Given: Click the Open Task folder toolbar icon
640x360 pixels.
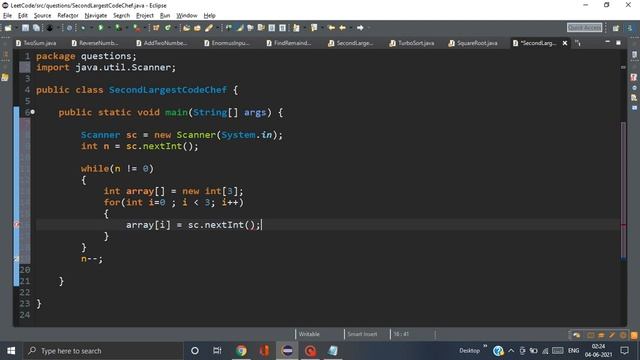Looking at the screenshot, I should [198, 28].
